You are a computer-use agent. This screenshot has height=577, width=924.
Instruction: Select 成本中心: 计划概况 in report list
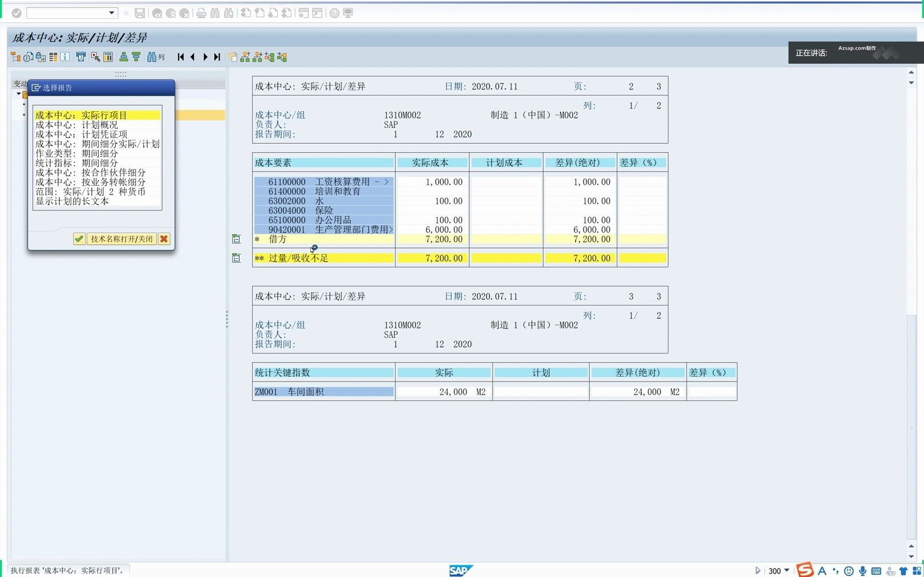pyautogui.click(x=97, y=125)
